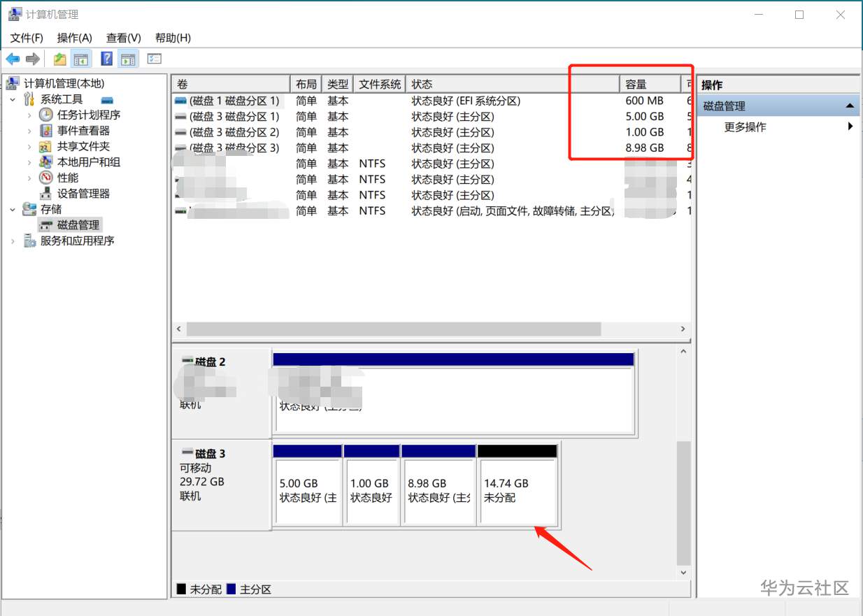Open the 操作(A) menu

74,38
